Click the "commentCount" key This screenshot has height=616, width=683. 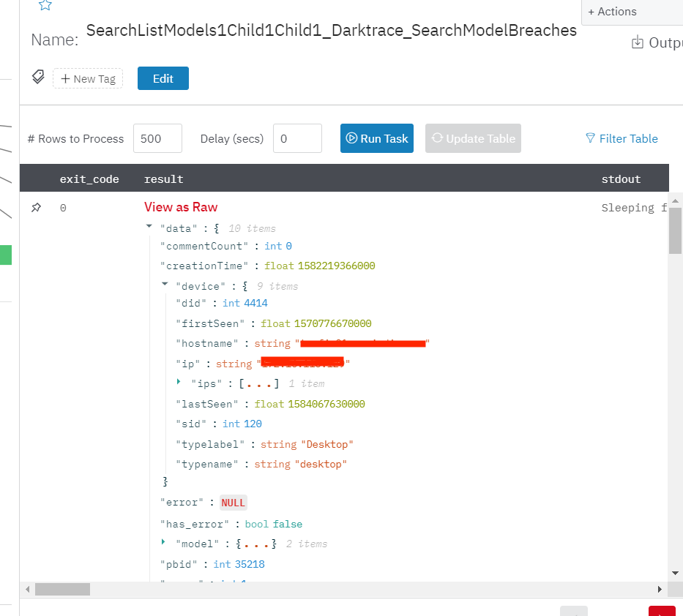pyautogui.click(x=204, y=247)
